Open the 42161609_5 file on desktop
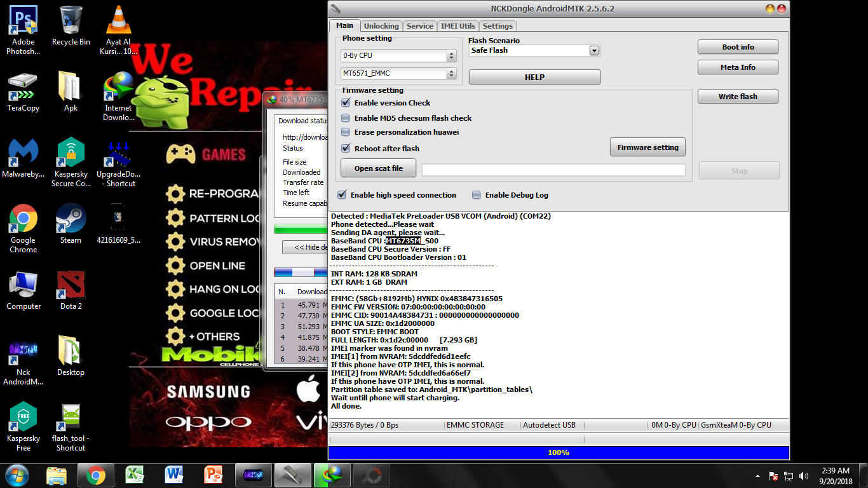Screen dimensions: 868x488 click(x=118, y=224)
